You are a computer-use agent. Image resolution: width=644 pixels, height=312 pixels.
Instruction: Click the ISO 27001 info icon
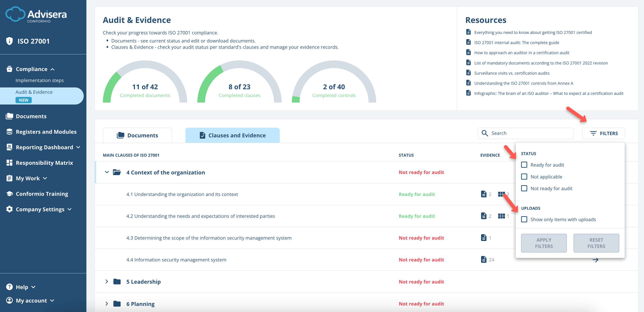[x=9, y=41]
